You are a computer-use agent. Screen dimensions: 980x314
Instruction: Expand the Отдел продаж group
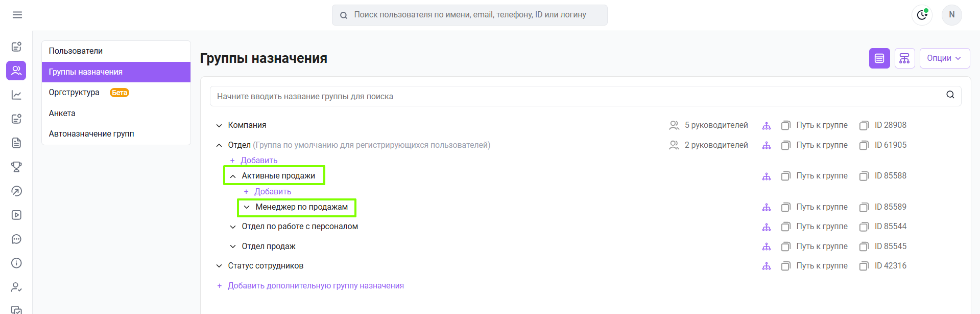(233, 246)
